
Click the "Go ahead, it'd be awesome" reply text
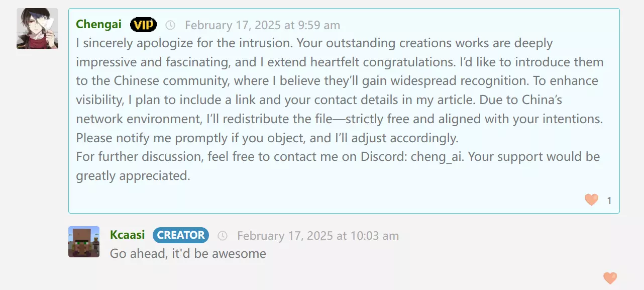(188, 254)
